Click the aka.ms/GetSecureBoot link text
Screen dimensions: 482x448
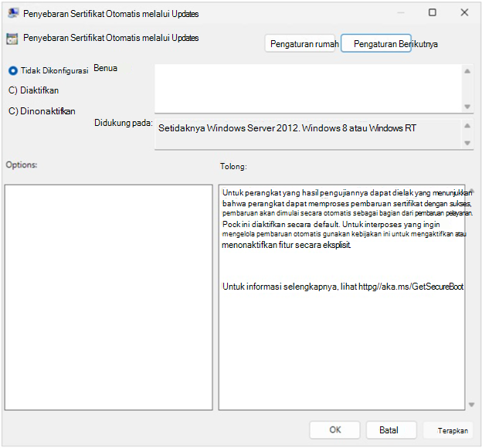[x=411, y=287]
